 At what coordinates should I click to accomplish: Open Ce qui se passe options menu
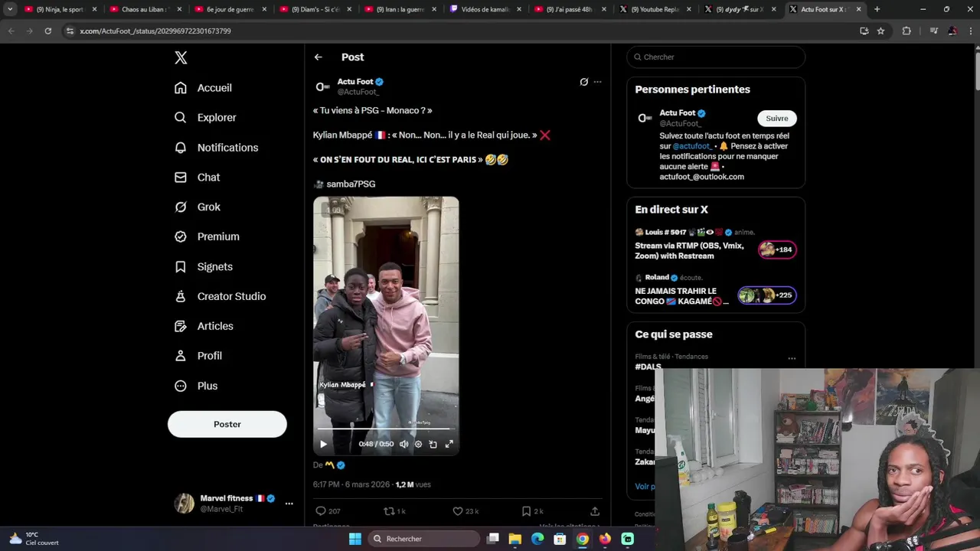click(x=792, y=358)
